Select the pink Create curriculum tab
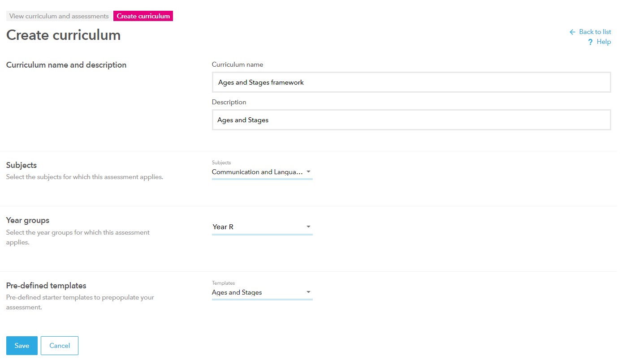This screenshot has width=626, height=364. coord(143,16)
